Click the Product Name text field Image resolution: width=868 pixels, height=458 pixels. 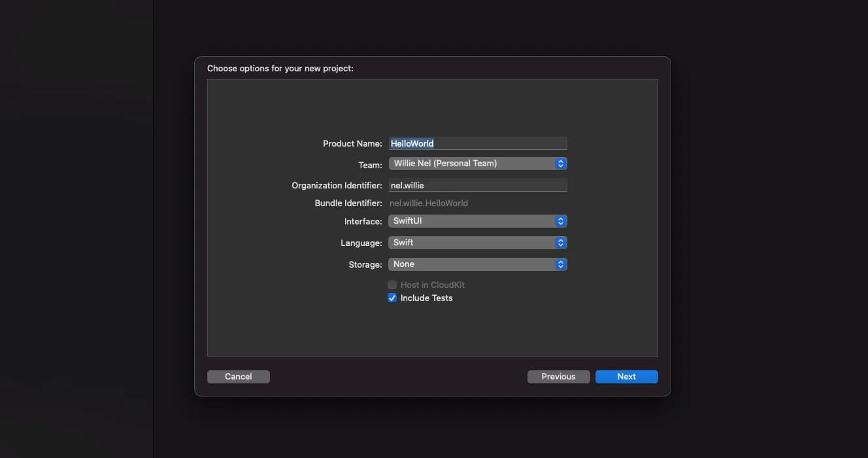(477, 143)
